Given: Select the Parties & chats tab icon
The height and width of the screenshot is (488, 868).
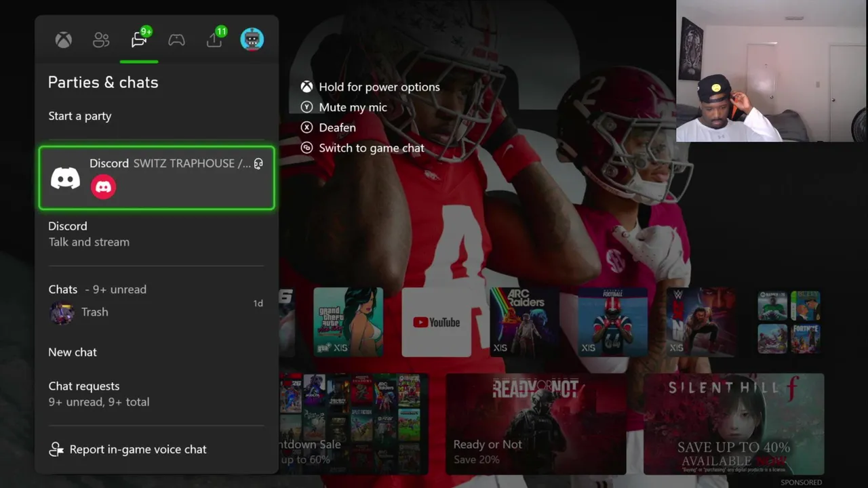Looking at the screenshot, I should coord(139,40).
